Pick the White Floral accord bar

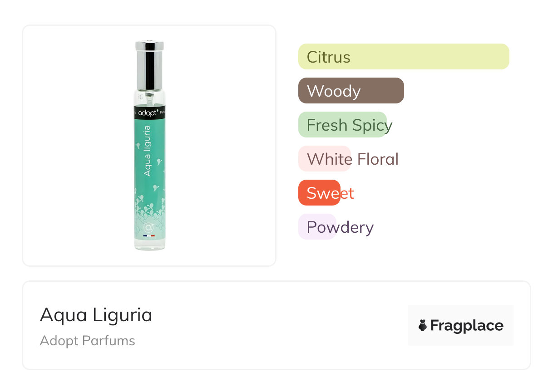click(325, 159)
